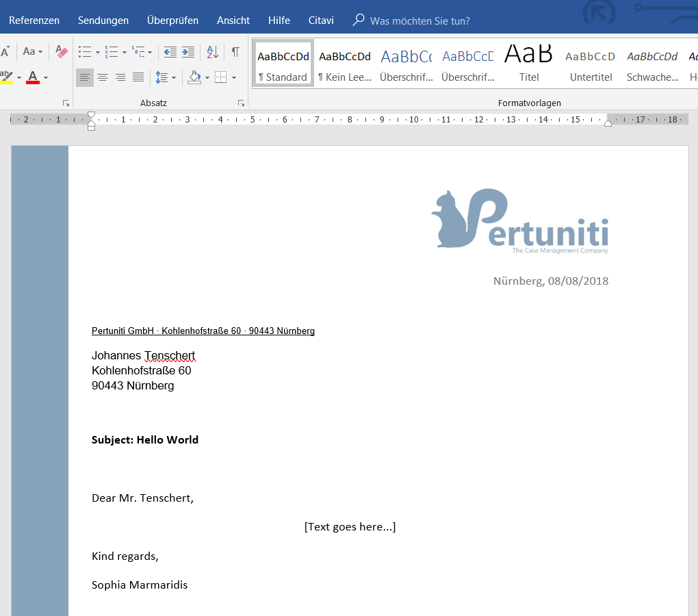Click the address line 'Kohlenhofstraße 60'
698x616 pixels.
pyautogui.click(x=141, y=370)
